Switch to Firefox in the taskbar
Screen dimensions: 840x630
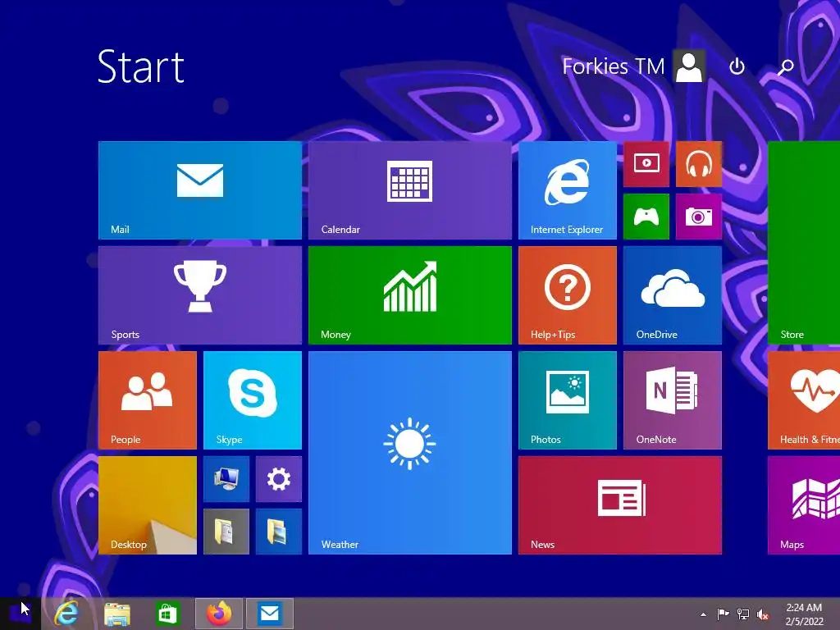pos(218,614)
